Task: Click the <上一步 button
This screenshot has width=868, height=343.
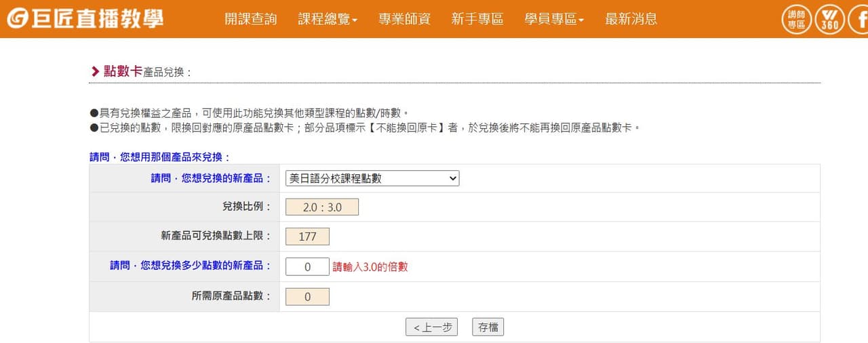Action: (431, 327)
